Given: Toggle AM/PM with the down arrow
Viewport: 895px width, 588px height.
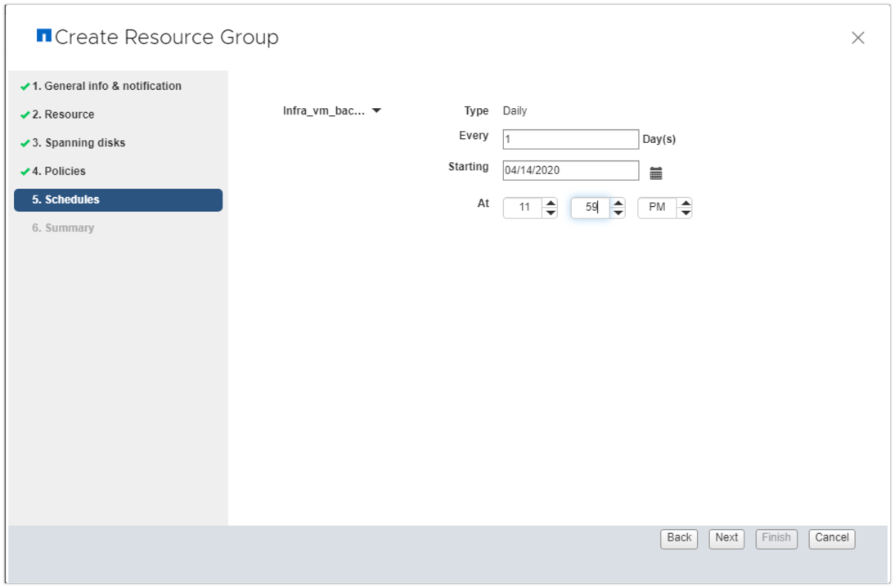Looking at the screenshot, I should 685,213.
